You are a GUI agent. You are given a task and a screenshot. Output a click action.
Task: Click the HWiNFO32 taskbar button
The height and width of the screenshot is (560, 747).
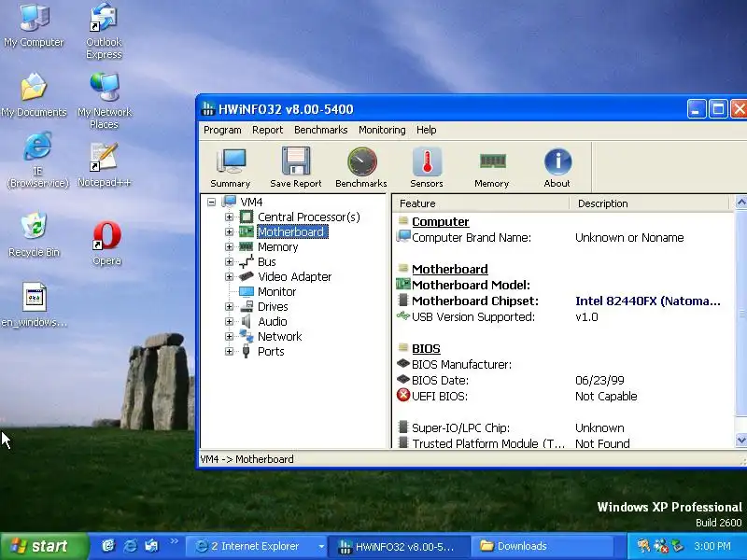tap(400, 546)
